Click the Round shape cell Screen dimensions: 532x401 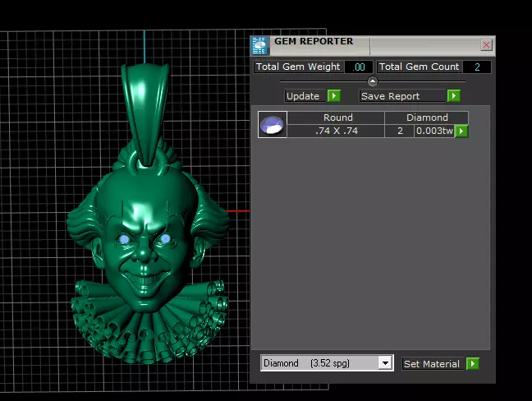337,118
